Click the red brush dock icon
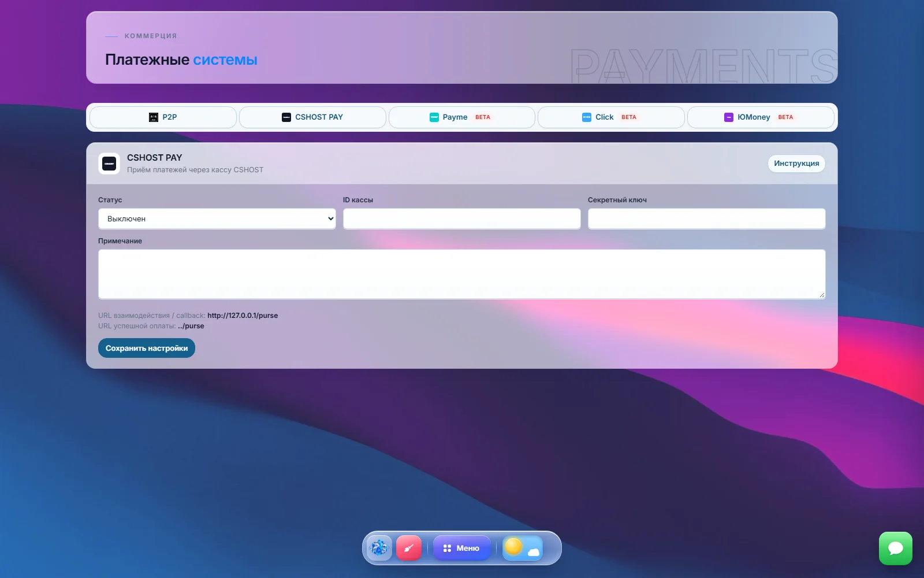Screen dimensions: 924x578 click(x=409, y=548)
